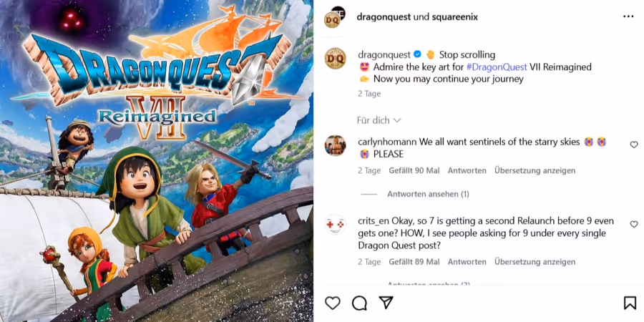
Task: Open the three-dot more options menu
Action: 628,16
